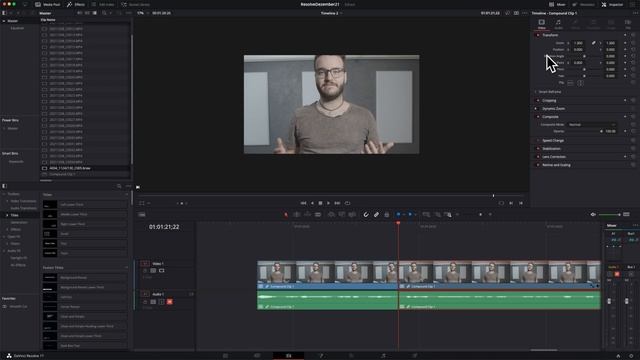Switch to the Inspector File tab

[x=628, y=24]
